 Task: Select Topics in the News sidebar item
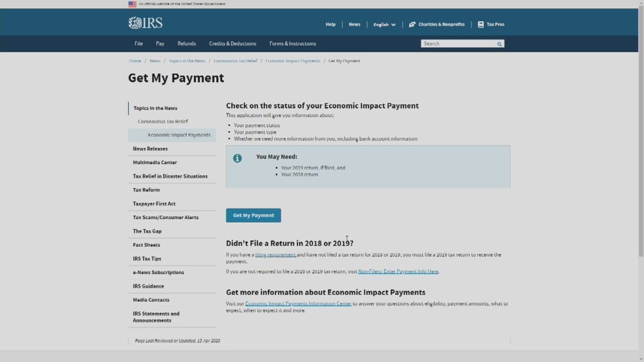(x=155, y=108)
